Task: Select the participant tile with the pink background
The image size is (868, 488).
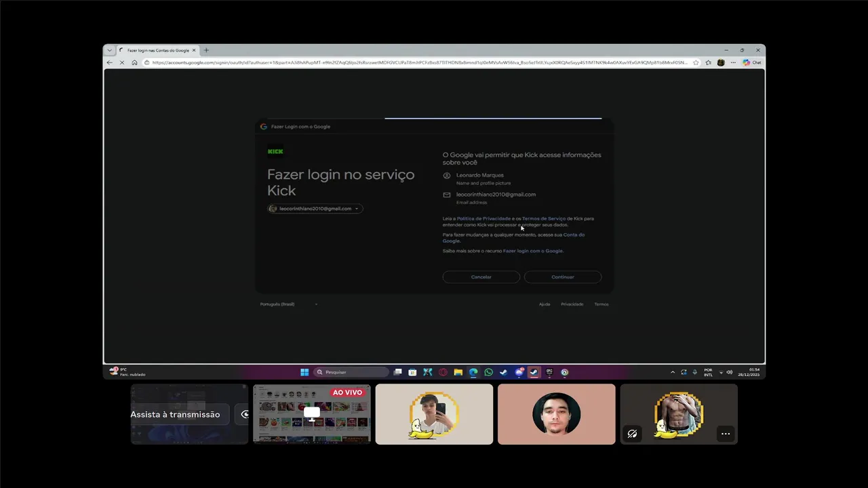Action: click(557, 414)
